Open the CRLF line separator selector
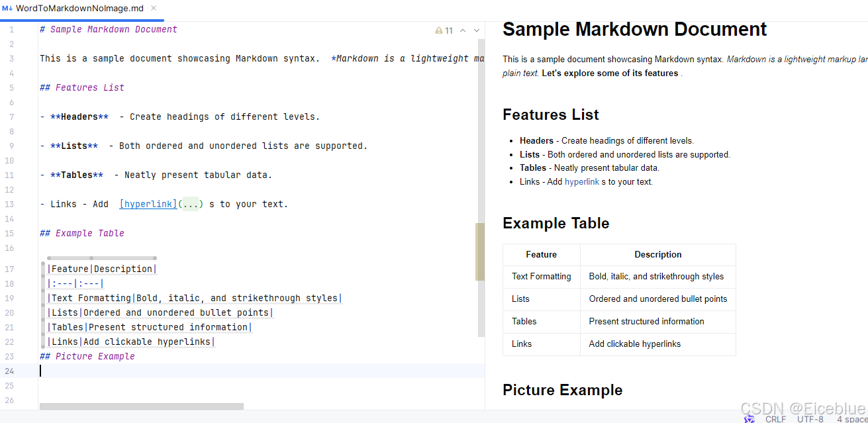 coord(775,419)
